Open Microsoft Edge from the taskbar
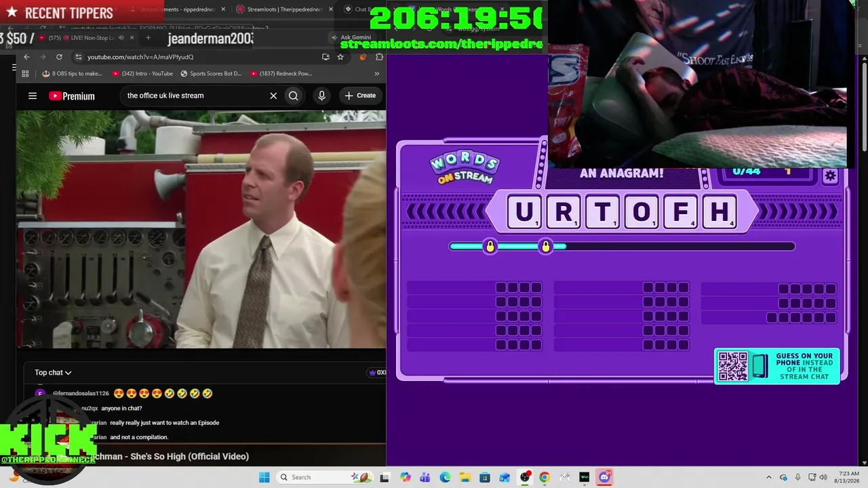 pos(445,477)
